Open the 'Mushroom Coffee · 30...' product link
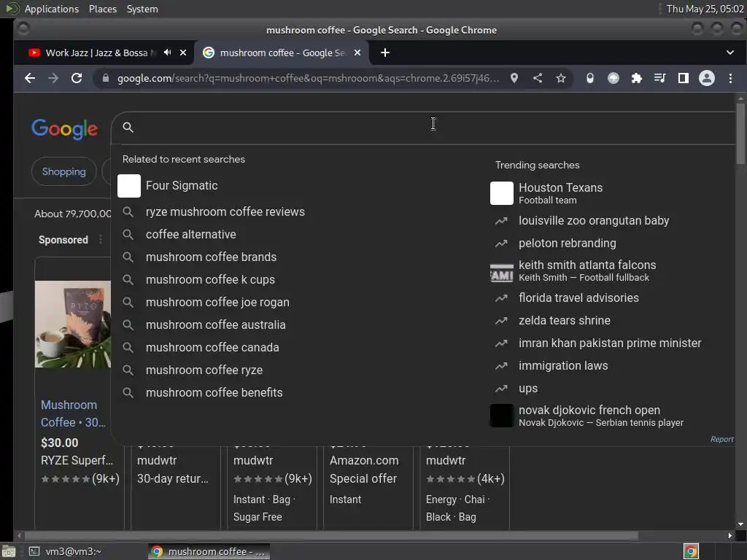This screenshot has width=747, height=560. pyautogui.click(x=73, y=414)
